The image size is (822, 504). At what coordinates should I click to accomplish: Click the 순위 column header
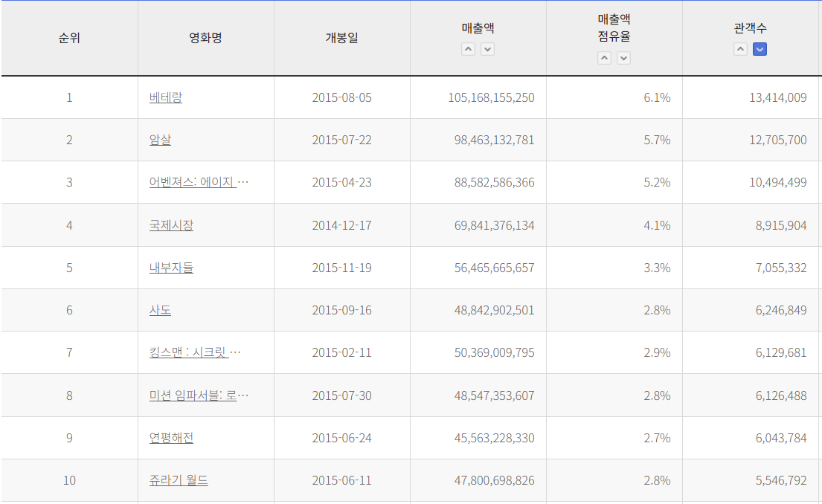(69, 38)
